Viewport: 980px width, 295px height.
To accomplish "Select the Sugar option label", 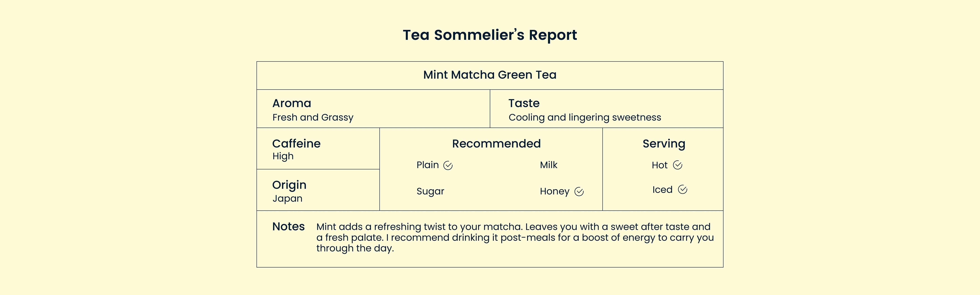I will [x=430, y=191].
